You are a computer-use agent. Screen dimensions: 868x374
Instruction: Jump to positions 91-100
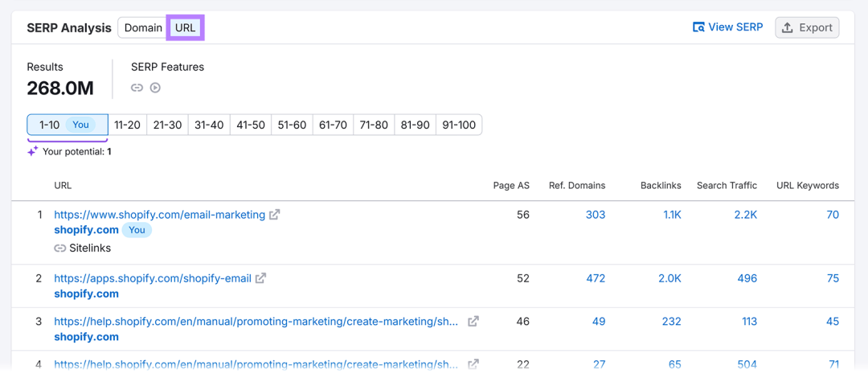click(459, 125)
